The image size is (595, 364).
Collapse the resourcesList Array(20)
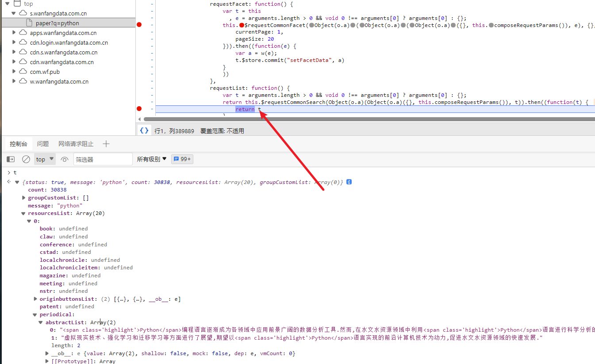tap(23, 213)
